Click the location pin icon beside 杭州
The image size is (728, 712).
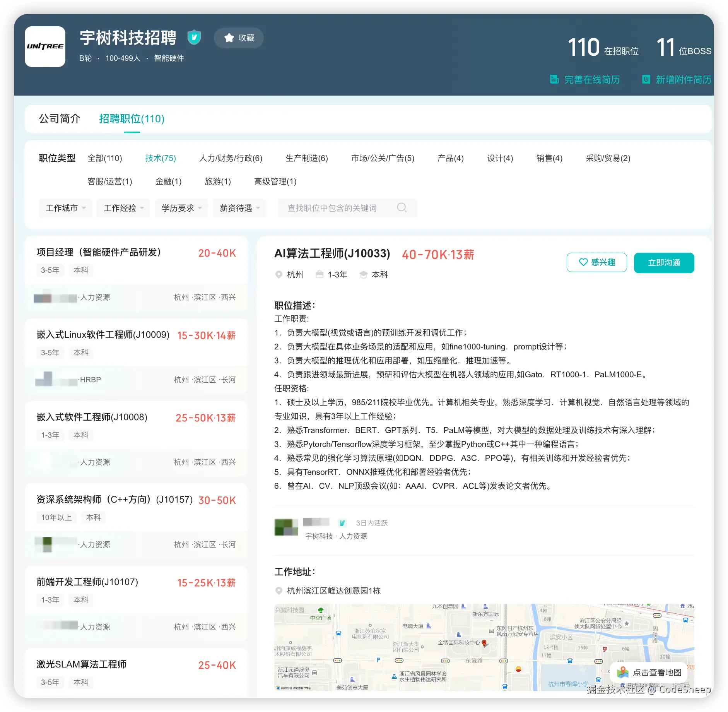point(279,275)
